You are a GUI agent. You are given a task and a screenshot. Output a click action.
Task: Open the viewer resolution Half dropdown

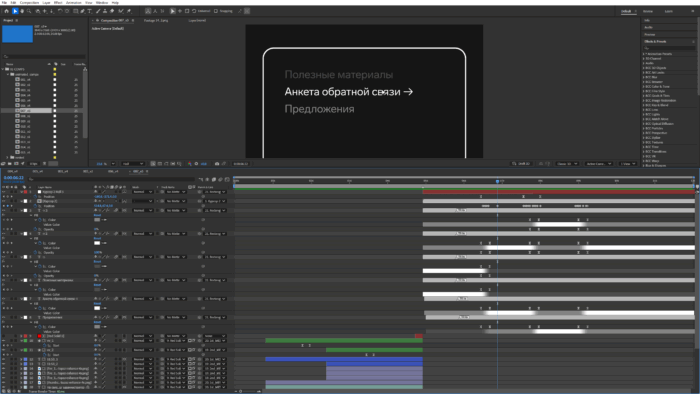[133, 164]
